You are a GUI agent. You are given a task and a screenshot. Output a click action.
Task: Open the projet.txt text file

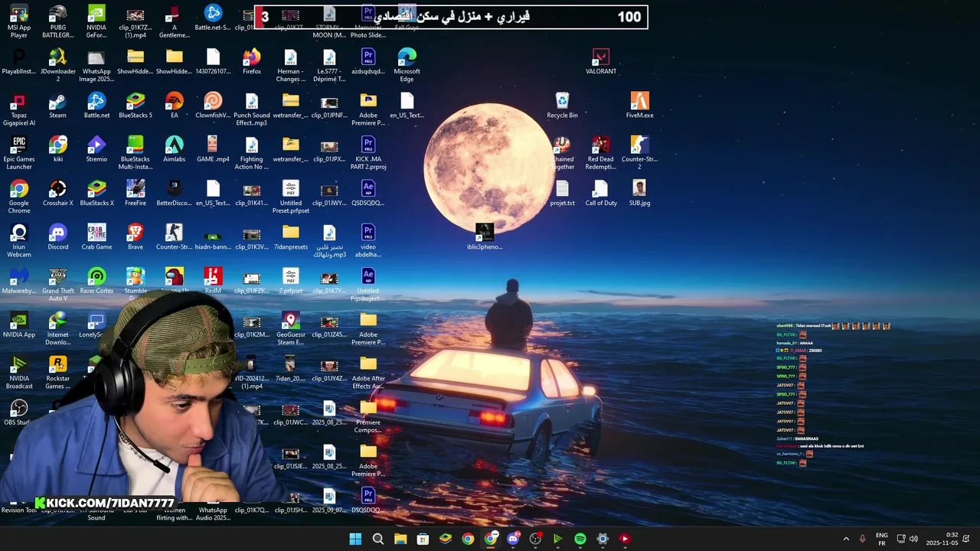(562, 194)
